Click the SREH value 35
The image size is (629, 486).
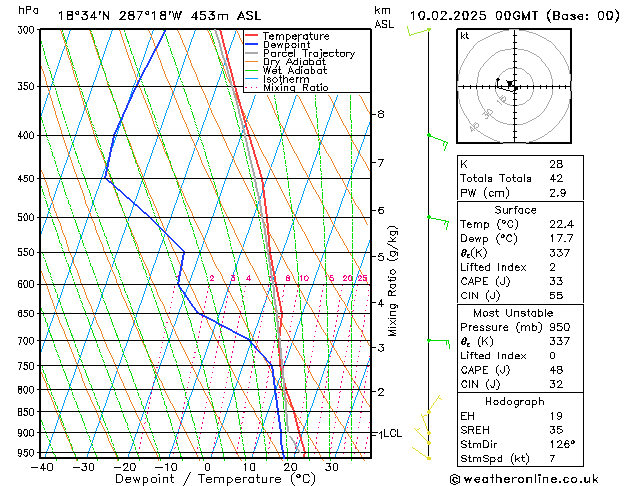556,430
